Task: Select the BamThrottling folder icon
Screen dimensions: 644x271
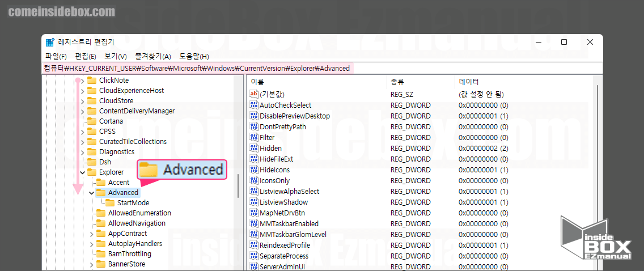Action: pyautogui.click(x=101, y=254)
